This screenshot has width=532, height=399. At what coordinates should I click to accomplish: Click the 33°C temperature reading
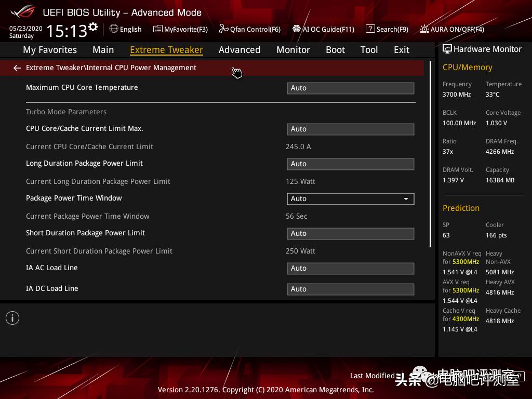[493, 95]
